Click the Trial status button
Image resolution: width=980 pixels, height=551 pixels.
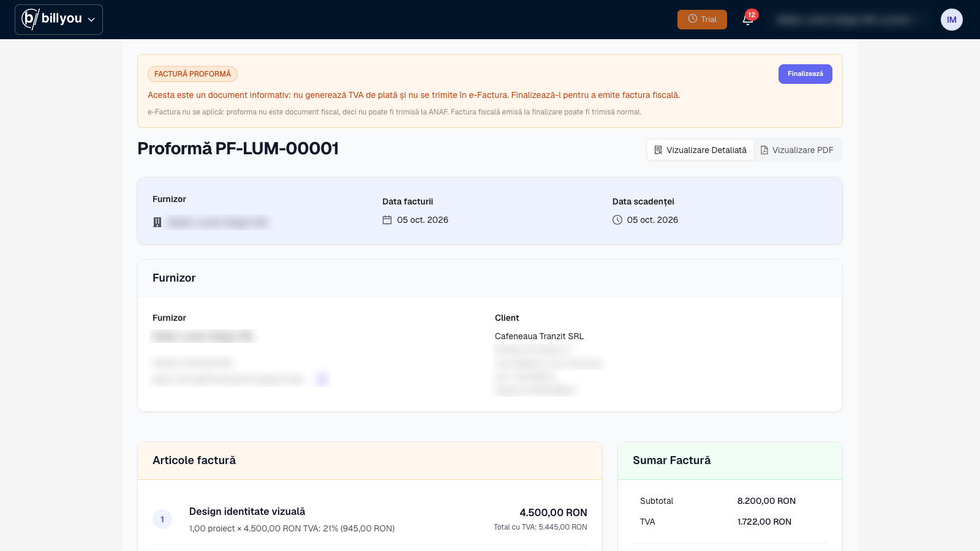702,20
